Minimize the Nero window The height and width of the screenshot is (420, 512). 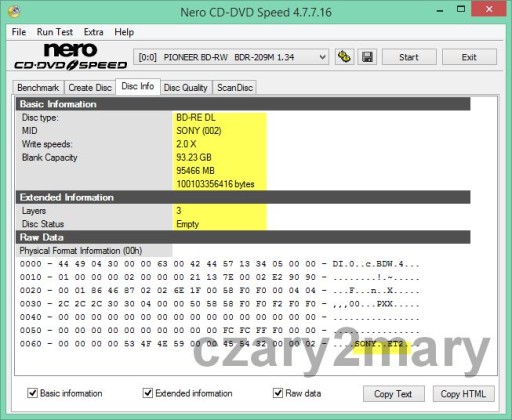pyautogui.click(x=440, y=10)
